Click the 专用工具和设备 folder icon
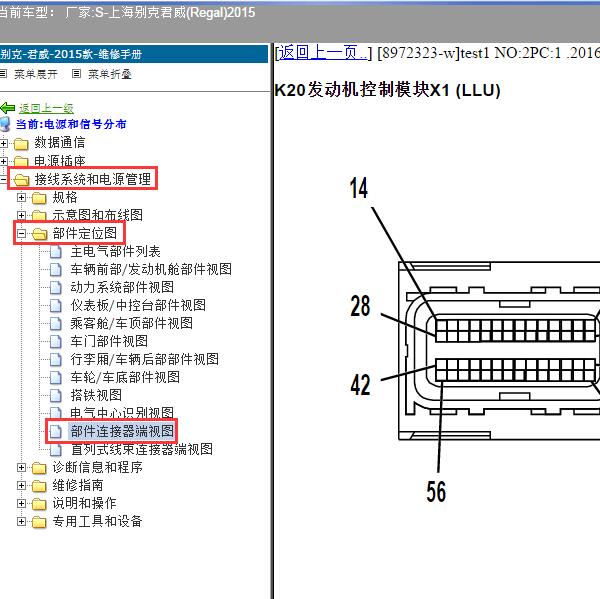This screenshot has width=600, height=599. 39,522
